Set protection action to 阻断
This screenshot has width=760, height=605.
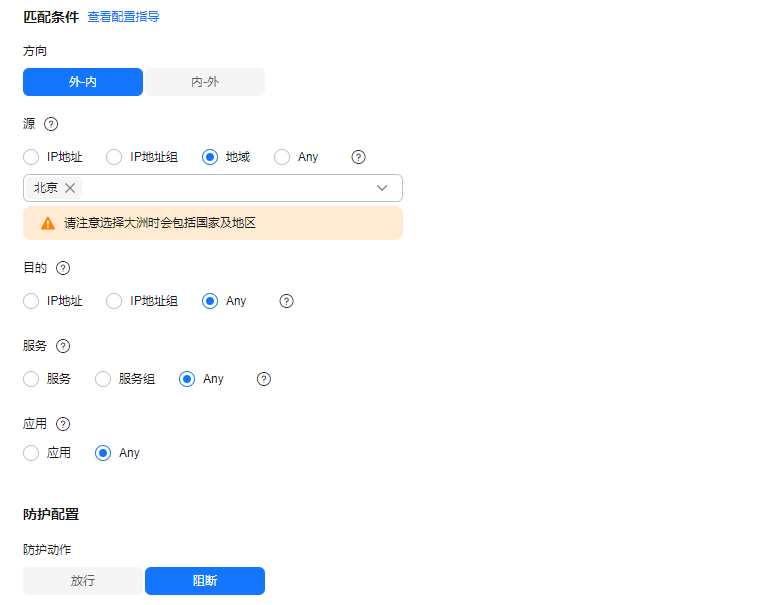(x=205, y=581)
